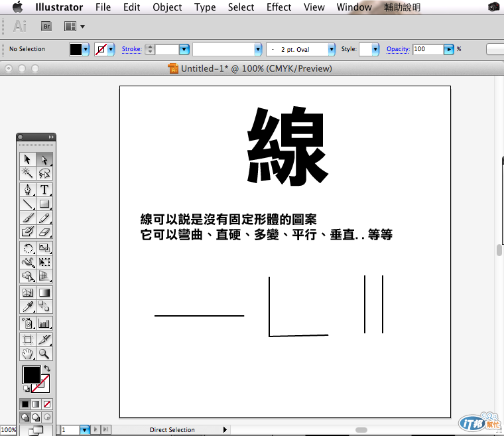504x436 pixels.
Task: Expand the stroke weight dropdown
Action: pyautogui.click(x=184, y=50)
